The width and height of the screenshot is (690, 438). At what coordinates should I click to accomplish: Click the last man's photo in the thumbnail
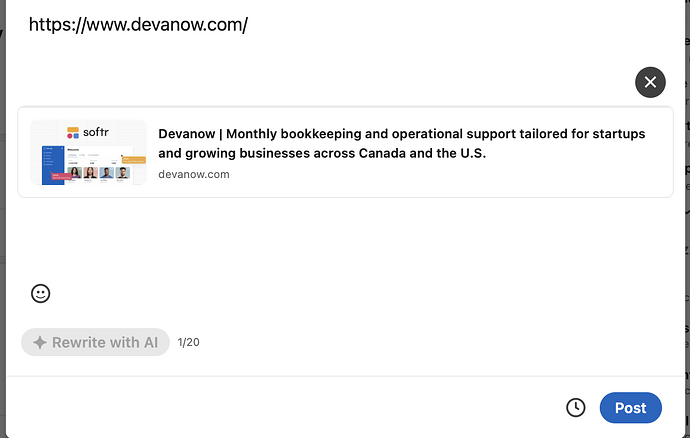tap(123, 173)
